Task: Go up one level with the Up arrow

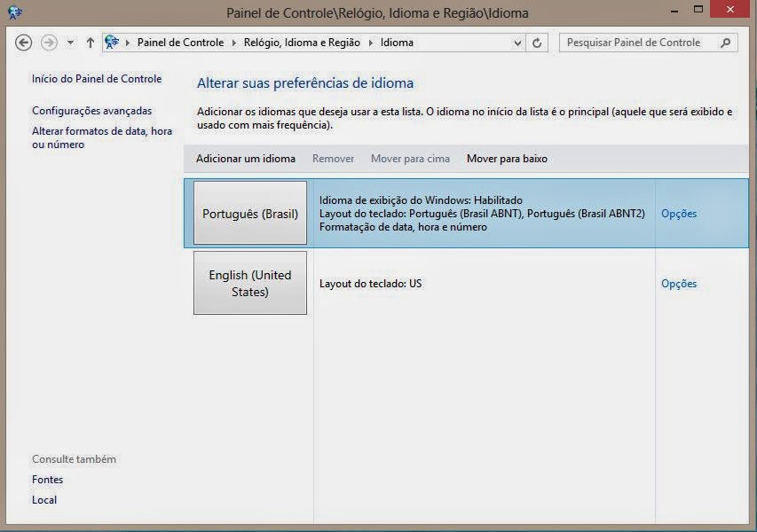Action: pos(91,43)
